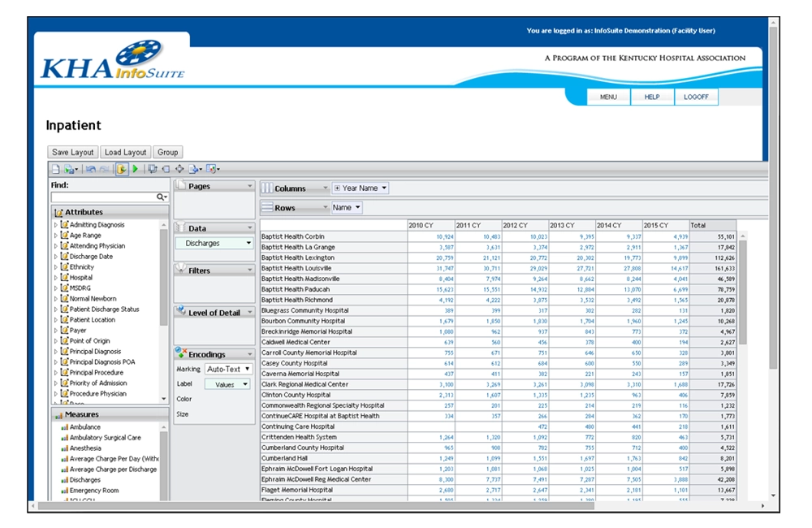This screenshot has width=812, height=528.
Task: Click inside the Find text field
Action: [x=102, y=197]
